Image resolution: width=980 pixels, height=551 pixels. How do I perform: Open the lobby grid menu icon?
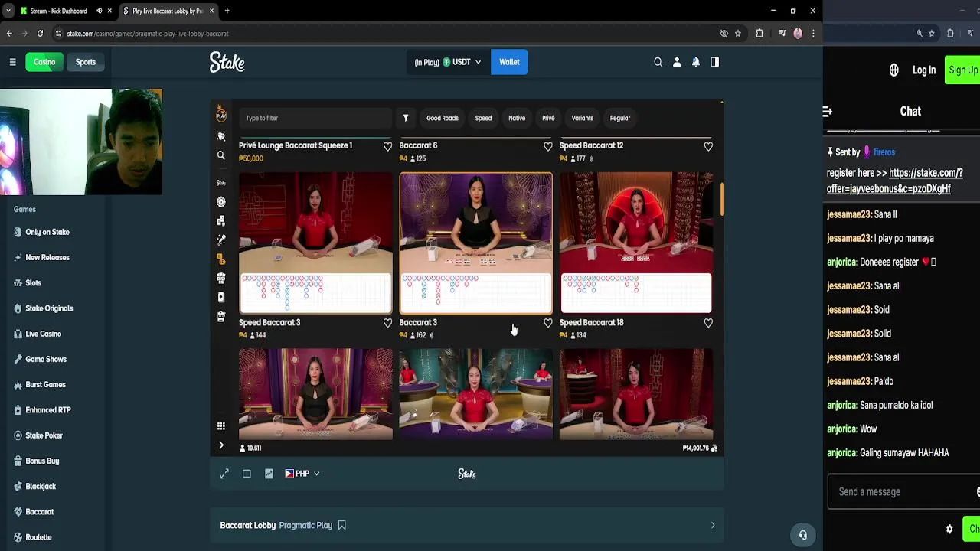click(x=220, y=426)
